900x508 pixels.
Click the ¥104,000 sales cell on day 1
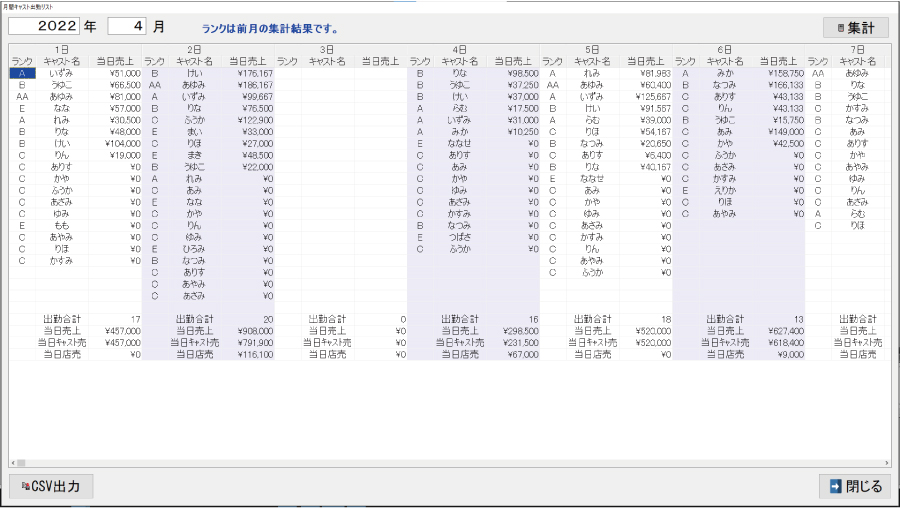115,143
